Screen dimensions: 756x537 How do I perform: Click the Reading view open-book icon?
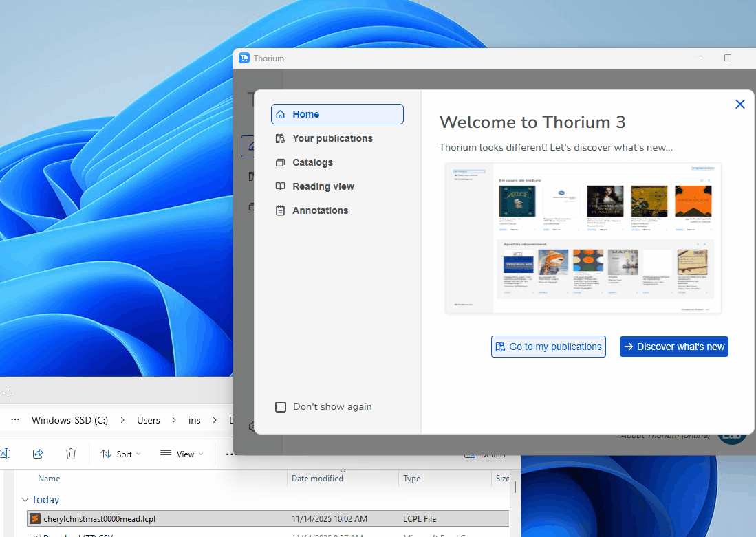[x=280, y=186]
